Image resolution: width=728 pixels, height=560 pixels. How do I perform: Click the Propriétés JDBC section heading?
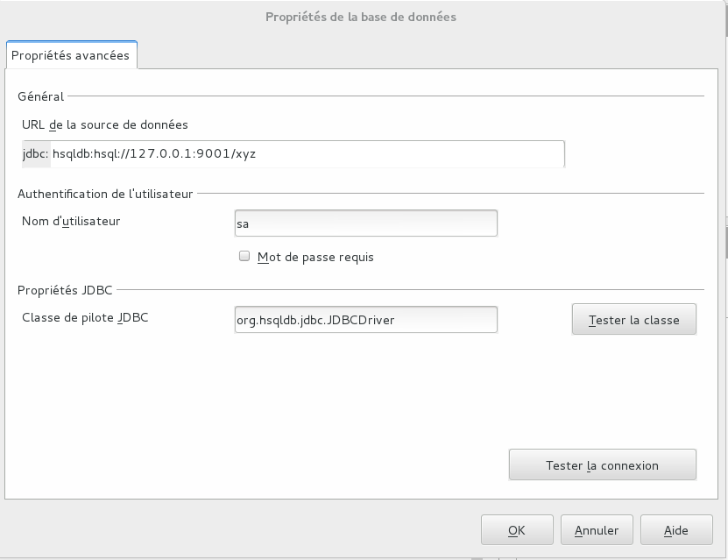(x=65, y=290)
